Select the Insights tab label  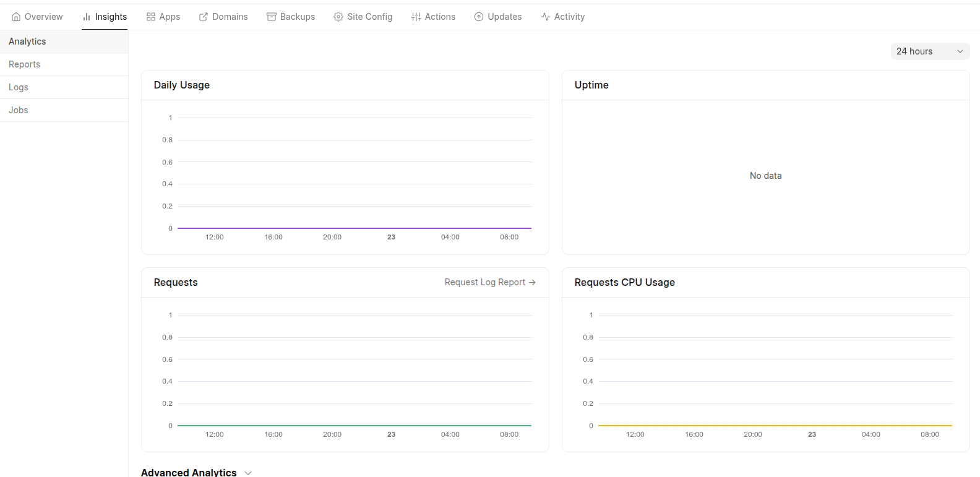tap(111, 17)
